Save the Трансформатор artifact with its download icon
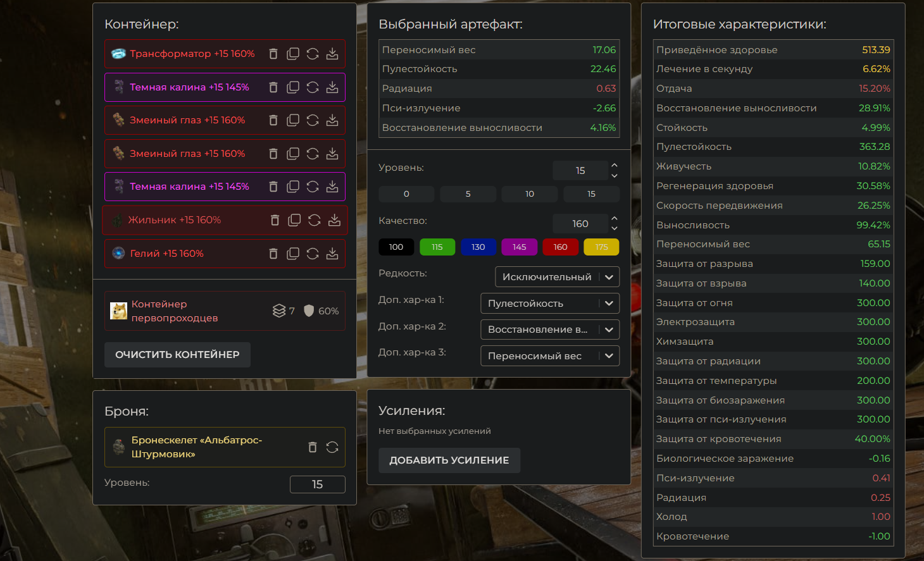 pos(332,54)
